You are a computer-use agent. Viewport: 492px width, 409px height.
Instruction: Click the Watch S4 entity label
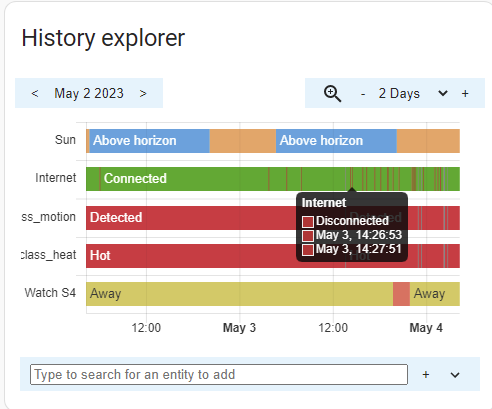[50, 293]
